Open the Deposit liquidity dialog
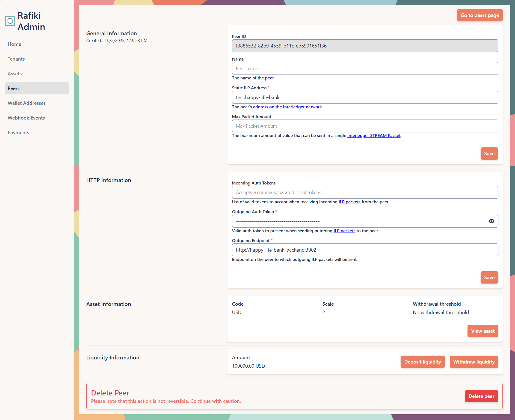 tap(422, 362)
